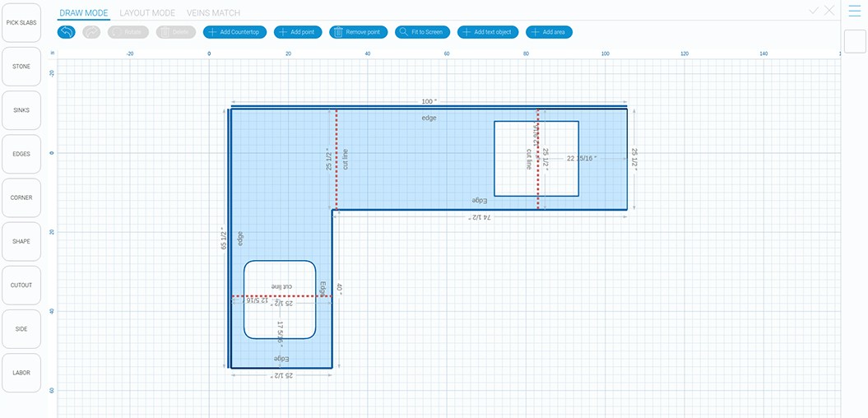
Task: Click Fit to Screen magnifier button
Action: point(422,32)
